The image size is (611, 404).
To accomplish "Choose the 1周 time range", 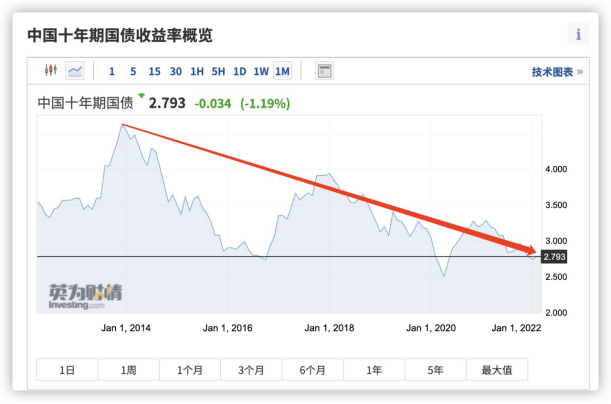I will tap(129, 370).
